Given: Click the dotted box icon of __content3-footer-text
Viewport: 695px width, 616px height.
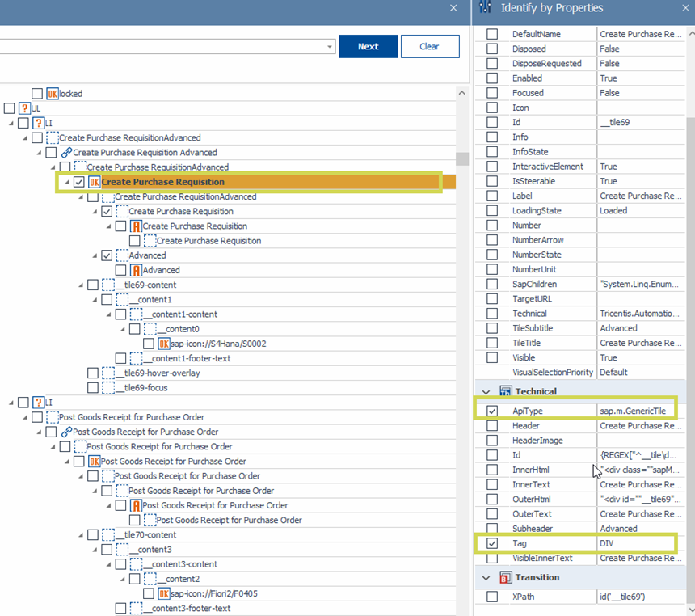Looking at the screenshot, I should tap(136, 609).
